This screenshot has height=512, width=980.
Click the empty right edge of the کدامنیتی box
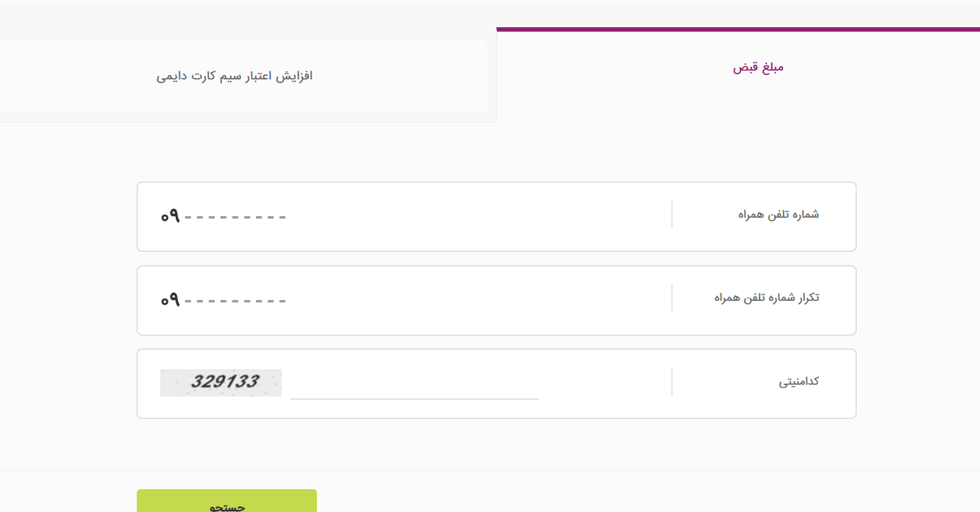click(840, 401)
